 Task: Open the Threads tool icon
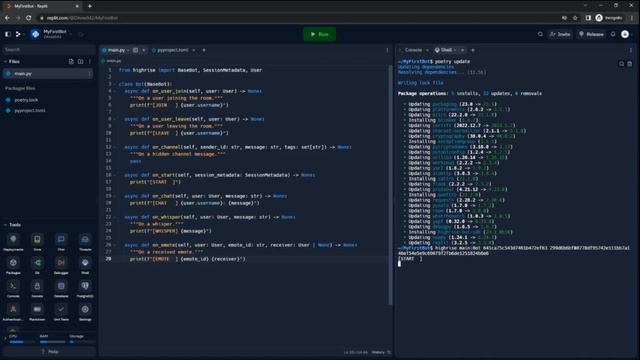coord(85,239)
